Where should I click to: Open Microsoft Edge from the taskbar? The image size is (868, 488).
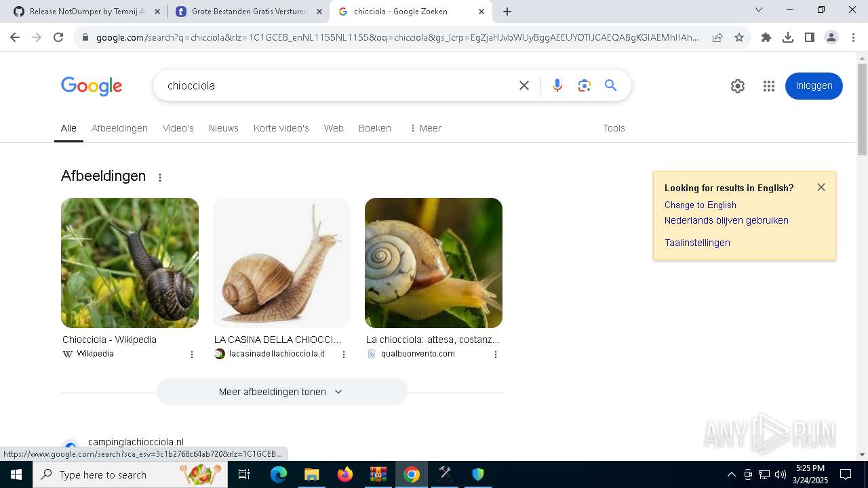coord(279,474)
